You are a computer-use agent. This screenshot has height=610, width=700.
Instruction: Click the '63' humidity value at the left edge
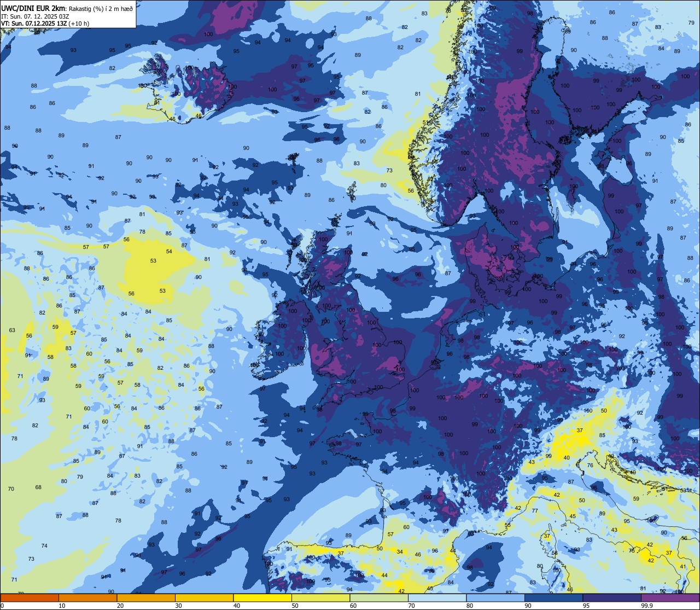click(x=12, y=330)
